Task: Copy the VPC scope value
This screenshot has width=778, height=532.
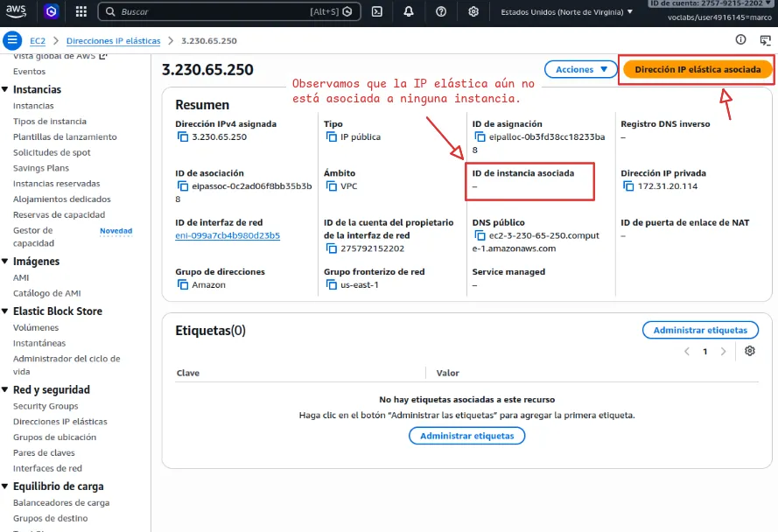Action: (331, 186)
